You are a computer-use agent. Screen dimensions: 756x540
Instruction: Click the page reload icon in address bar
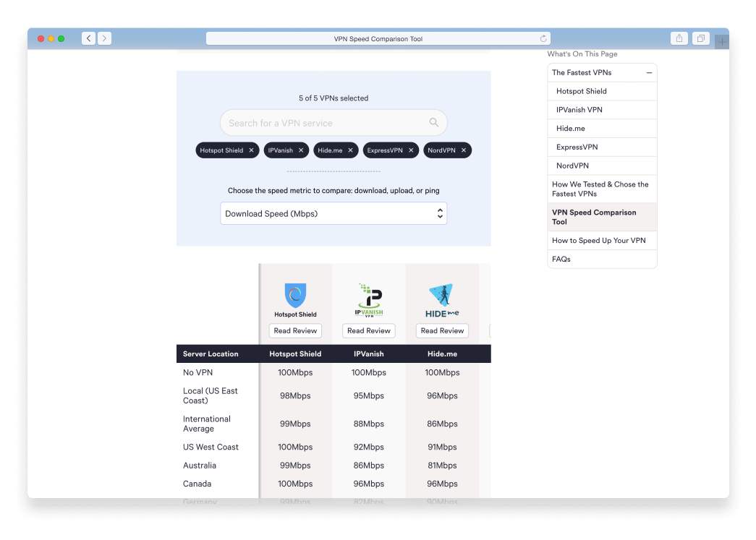tap(543, 38)
